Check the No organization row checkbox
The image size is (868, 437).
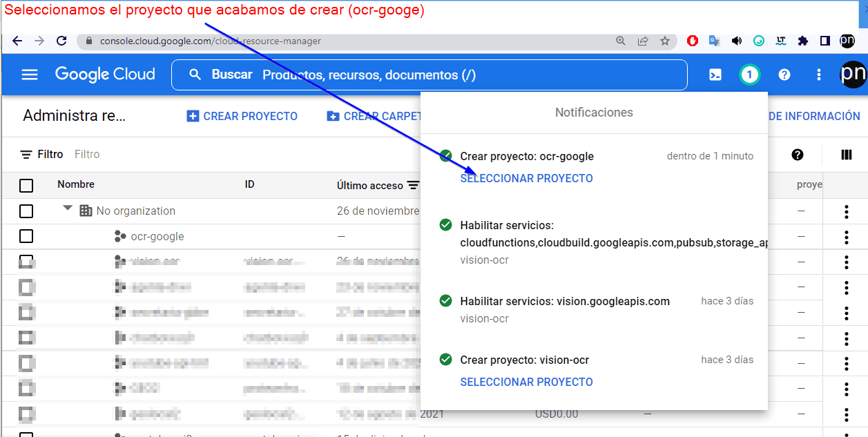click(26, 211)
